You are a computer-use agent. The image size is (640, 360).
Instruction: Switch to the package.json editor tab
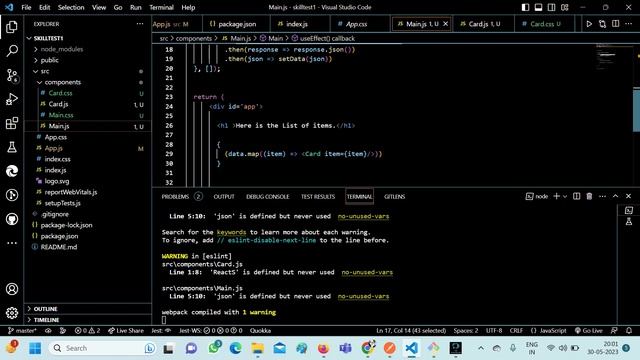pos(236,24)
